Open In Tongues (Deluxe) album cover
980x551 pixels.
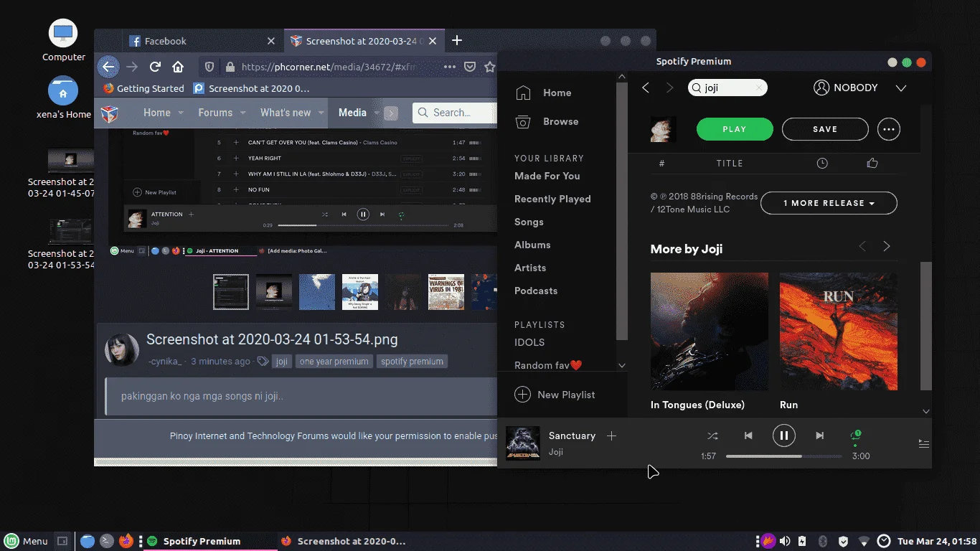click(710, 331)
